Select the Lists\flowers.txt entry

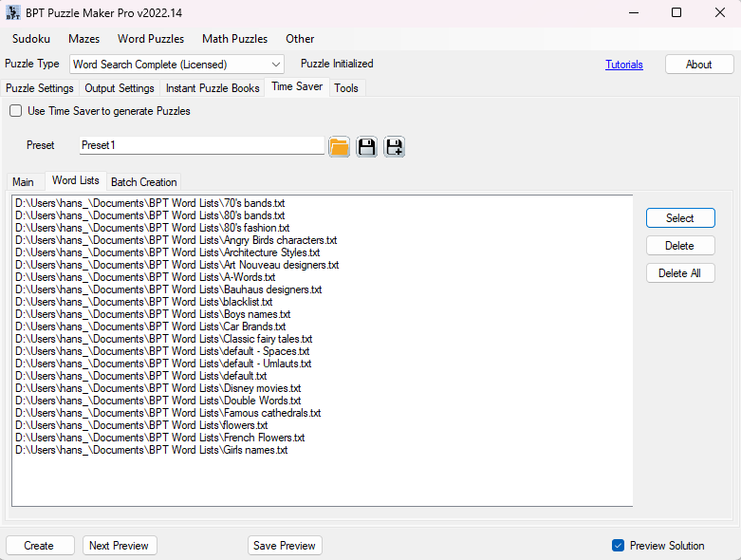point(141,425)
